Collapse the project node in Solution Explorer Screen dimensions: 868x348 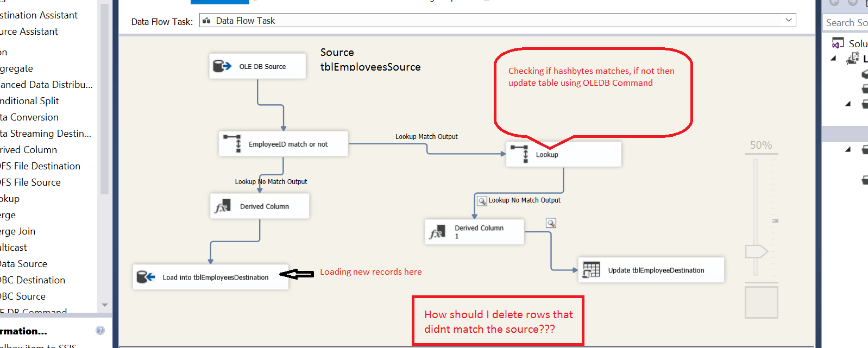pyautogui.click(x=833, y=59)
